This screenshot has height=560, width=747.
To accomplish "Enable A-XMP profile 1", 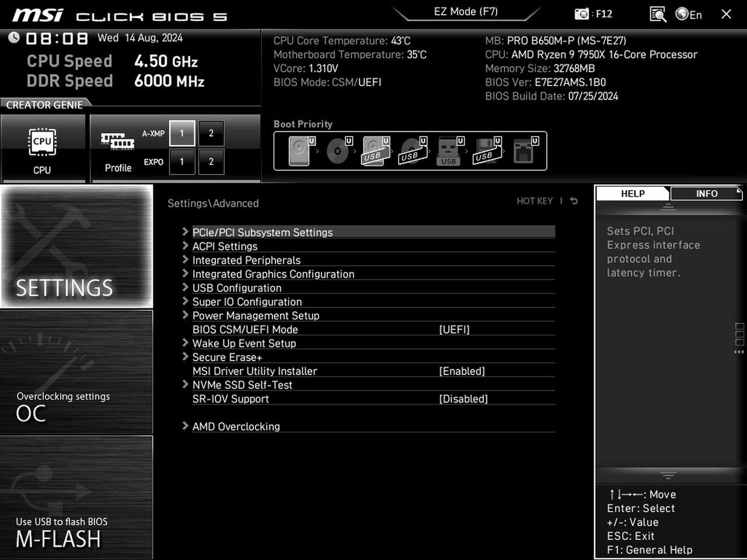I will click(x=181, y=133).
